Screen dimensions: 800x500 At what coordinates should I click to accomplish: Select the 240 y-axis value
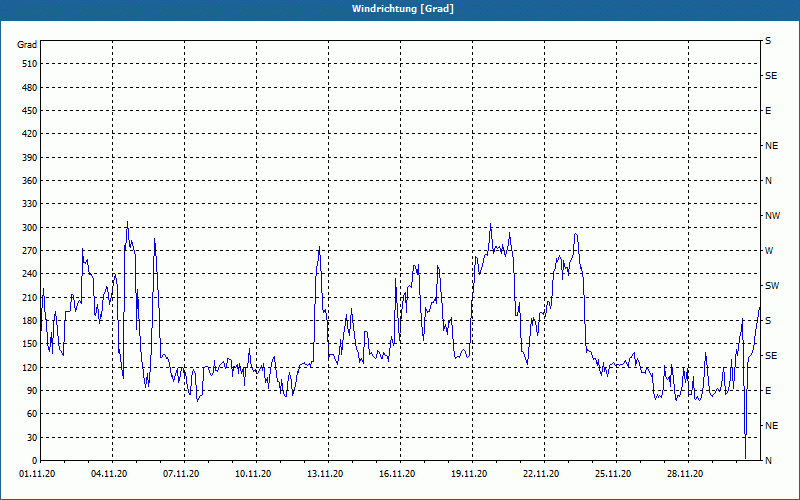pyautogui.click(x=30, y=274)
